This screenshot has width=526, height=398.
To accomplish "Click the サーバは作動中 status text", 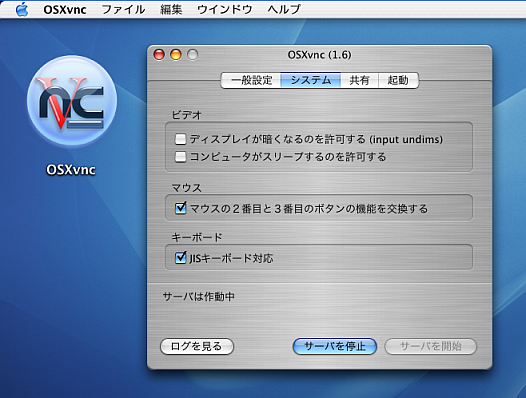I will pyautogui.click(x=199, y=297).
